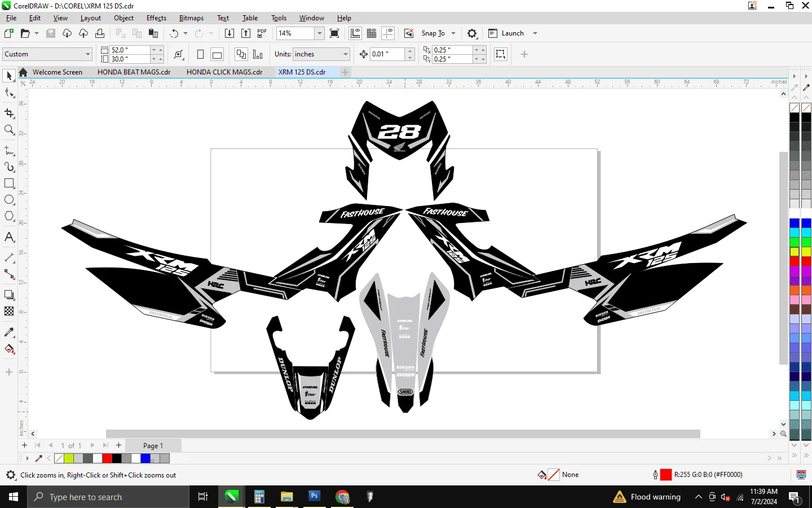Screen dimensions: 812x508
Task: Toggle show guidelines
Action: click(x=388, y=33)
